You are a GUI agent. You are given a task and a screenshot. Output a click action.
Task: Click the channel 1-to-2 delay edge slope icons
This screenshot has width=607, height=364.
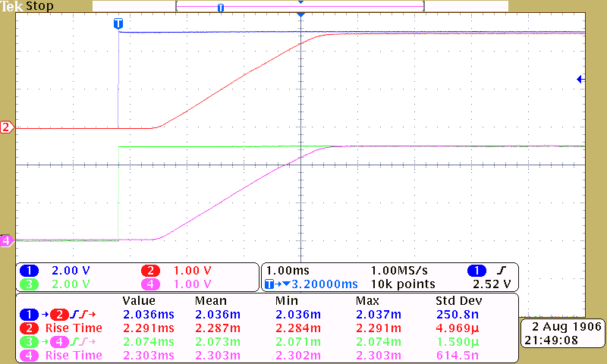pos(83,315)
